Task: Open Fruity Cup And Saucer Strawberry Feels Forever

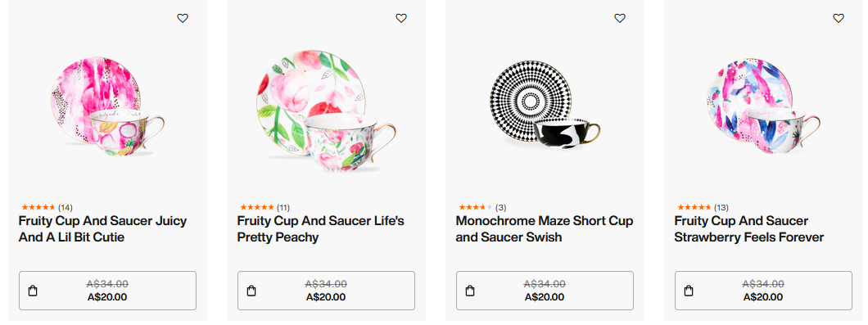Action: tap(749, 229)
